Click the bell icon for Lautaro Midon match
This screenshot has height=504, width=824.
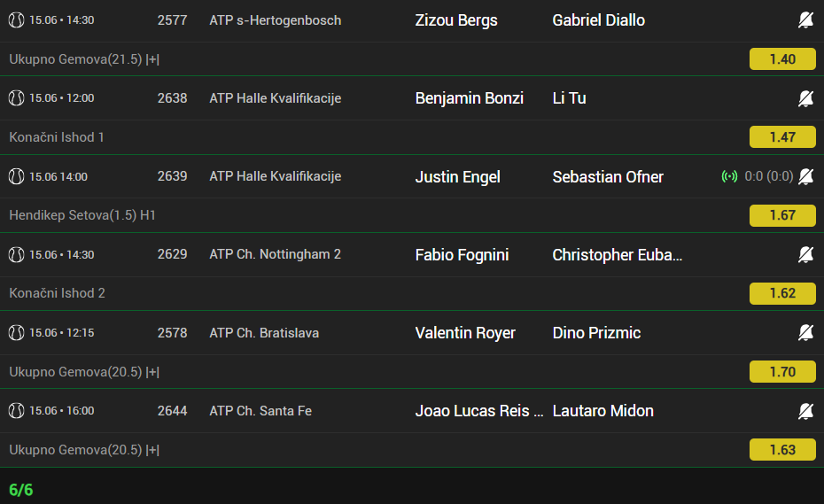tap(805, 410)
